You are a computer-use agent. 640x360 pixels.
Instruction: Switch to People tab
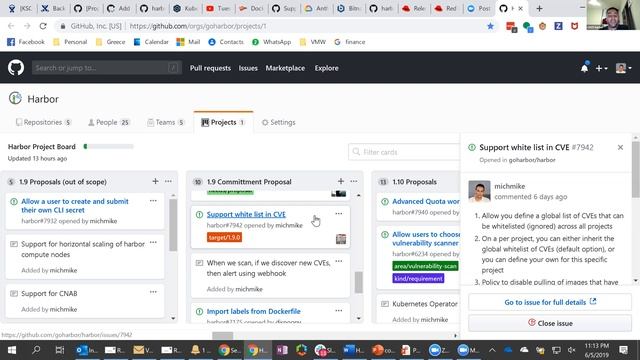[109, 122]
